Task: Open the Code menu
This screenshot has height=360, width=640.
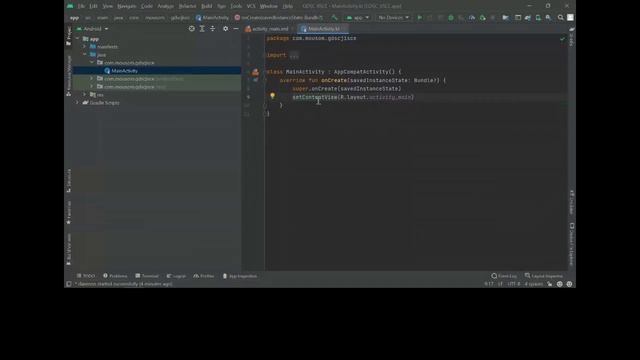Action: (147, 6)
